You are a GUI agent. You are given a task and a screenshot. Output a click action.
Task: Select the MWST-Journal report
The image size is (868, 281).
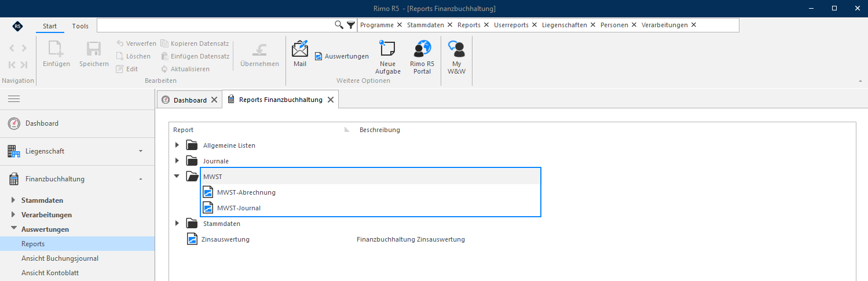tap(239, 207)
